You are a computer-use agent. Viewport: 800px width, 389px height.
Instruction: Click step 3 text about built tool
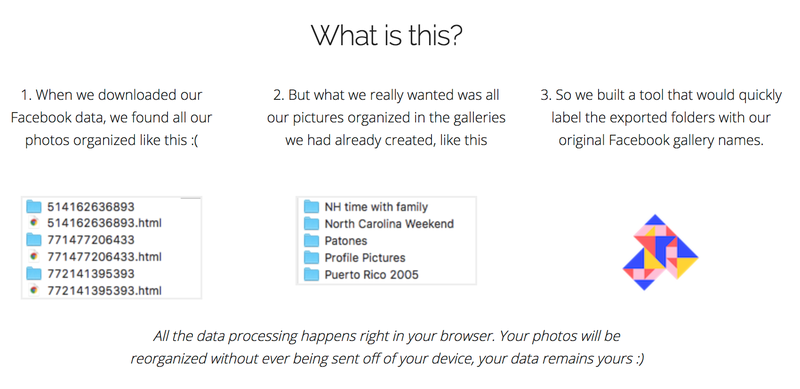[661, 117]
